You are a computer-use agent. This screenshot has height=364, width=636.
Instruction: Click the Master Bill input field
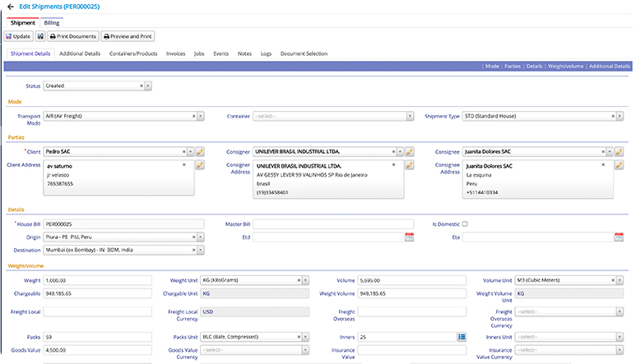coord(333,223)
